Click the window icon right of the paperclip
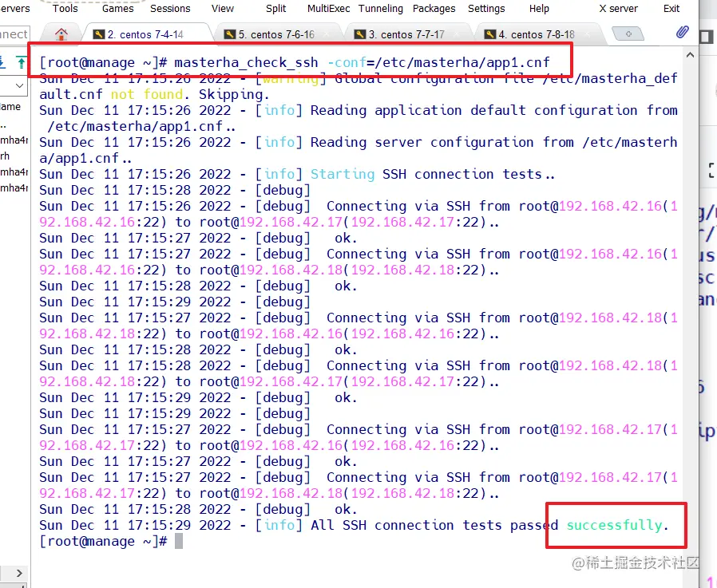 click(x=707, y=37)
